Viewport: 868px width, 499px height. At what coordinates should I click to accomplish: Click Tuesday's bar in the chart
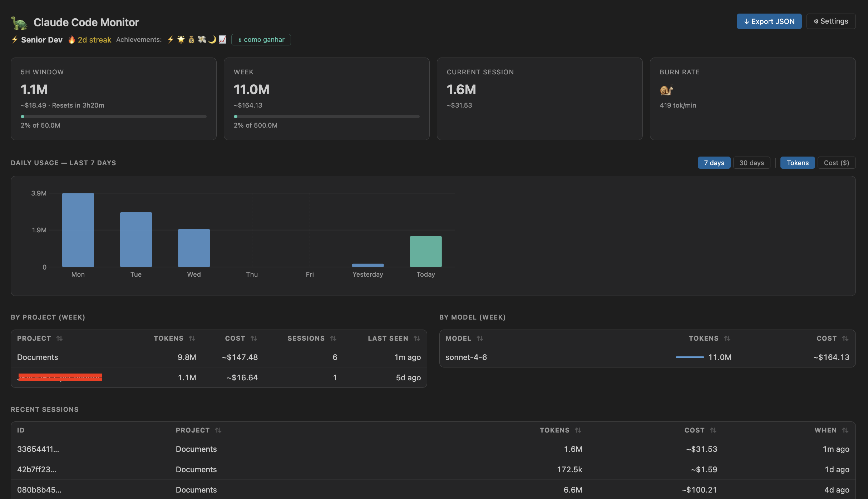pos(136,239)
